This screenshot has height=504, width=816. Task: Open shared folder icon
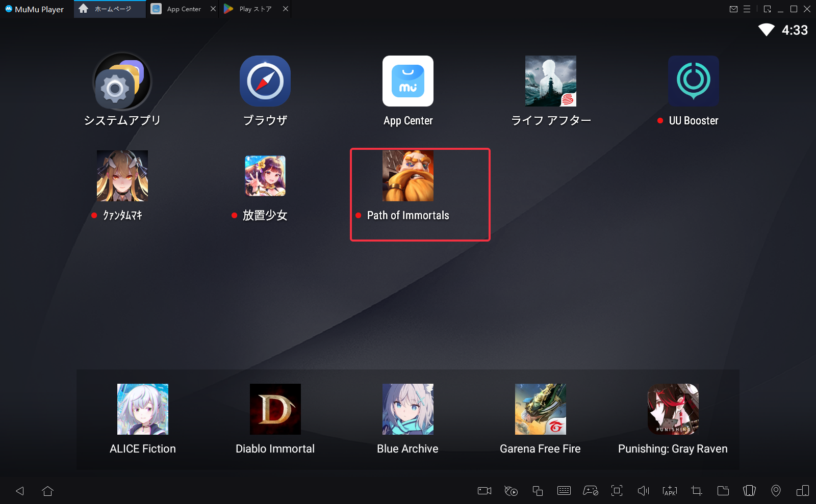coord(723,491)
